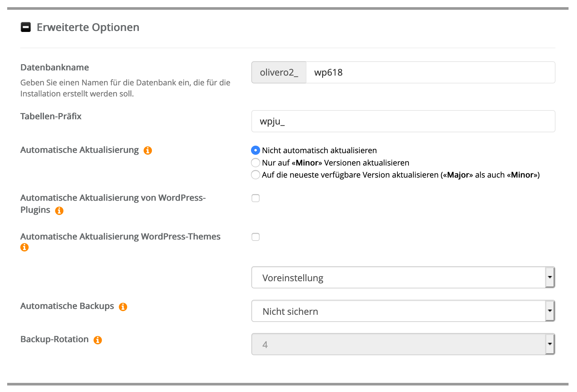577x392 pixels.
Task: Click the info icon beside Automatische Aktualisierung
Action: point(148,150)
